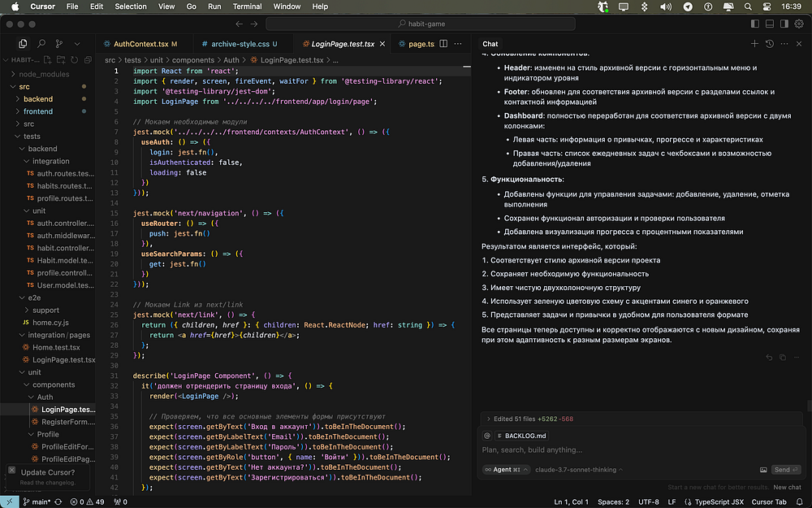Open the Source Control view
Viewport: 812px width, 508px height.
pyautogui.click(x=60, y=43)
